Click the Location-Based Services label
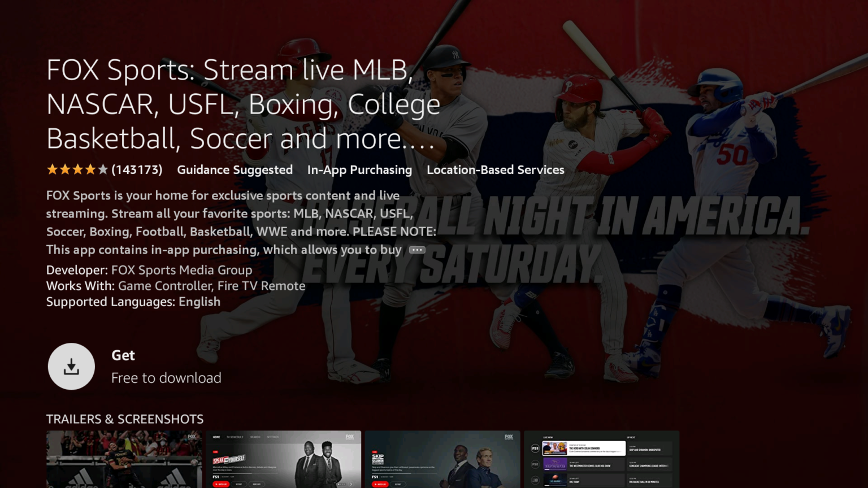 (495, 169)
